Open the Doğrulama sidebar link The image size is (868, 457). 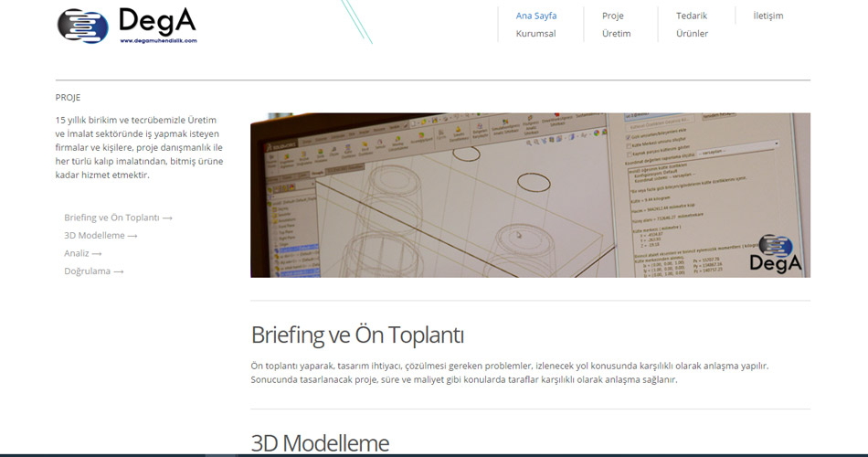93,271
